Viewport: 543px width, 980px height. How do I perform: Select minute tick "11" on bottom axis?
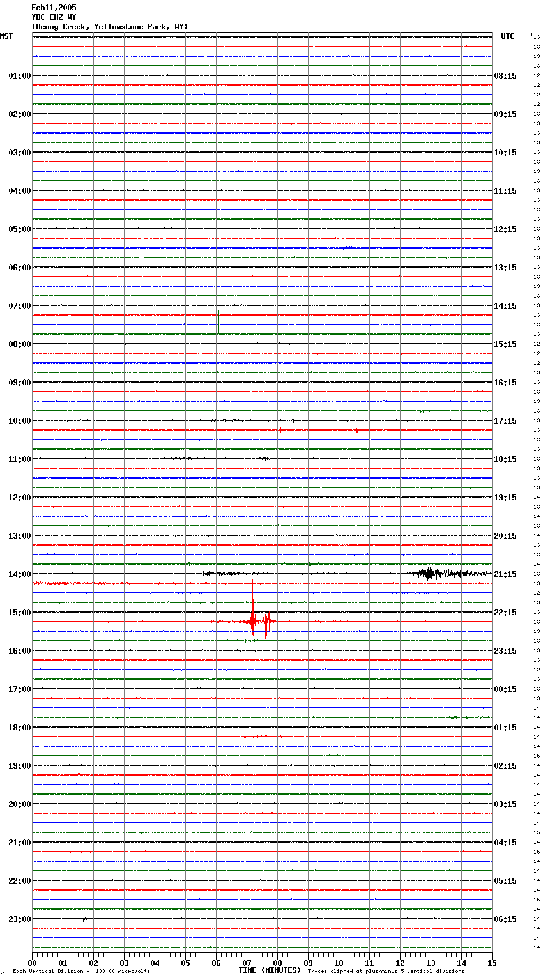369,963
